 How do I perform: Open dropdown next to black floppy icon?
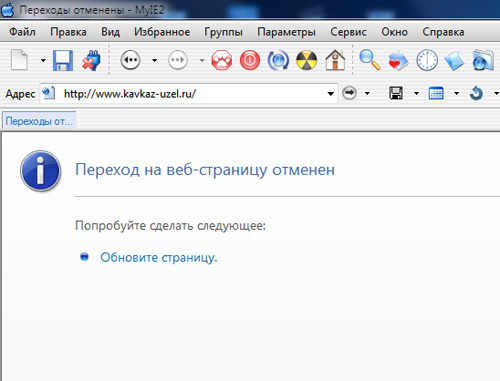tap(416, 94)
